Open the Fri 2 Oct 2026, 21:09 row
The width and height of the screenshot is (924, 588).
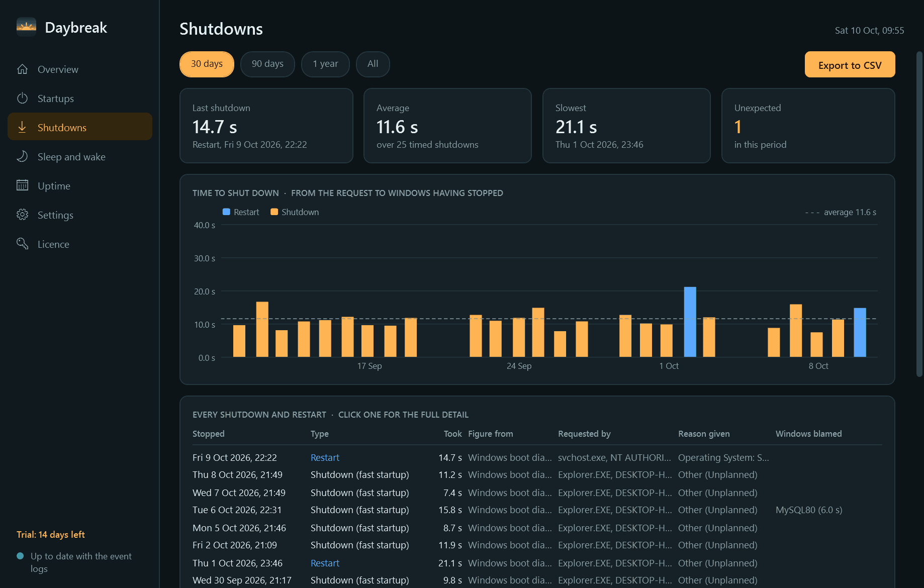537,545
